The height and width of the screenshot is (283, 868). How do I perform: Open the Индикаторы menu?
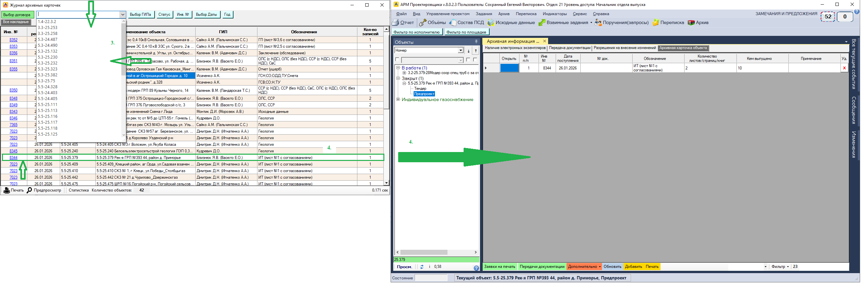554,14
